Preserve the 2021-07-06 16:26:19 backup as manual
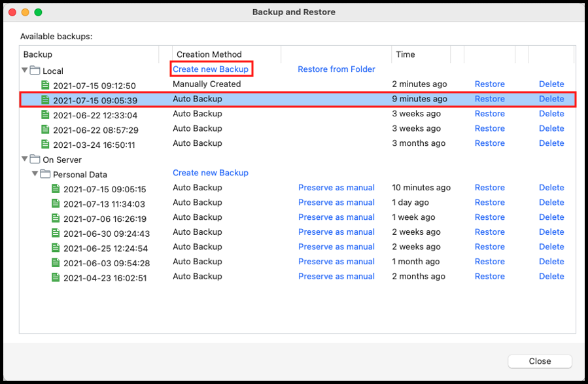The image size is (588, 384). pyautogui.click(x=336, y=217)
